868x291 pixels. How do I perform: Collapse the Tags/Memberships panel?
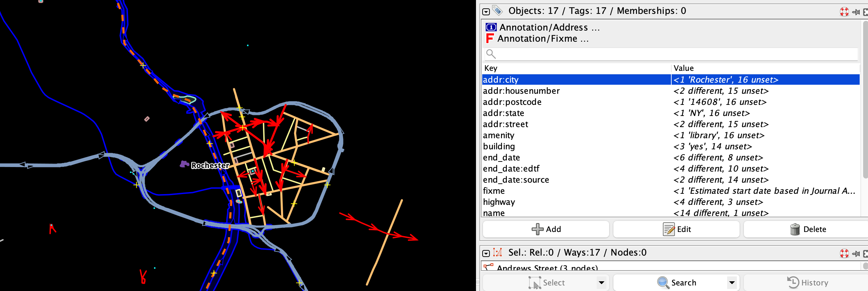click(486, 12)
